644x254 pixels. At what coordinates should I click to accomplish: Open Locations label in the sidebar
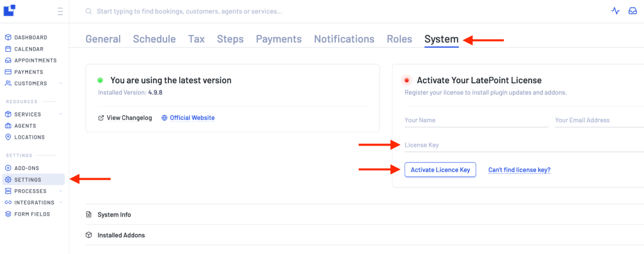pos(30,137)
